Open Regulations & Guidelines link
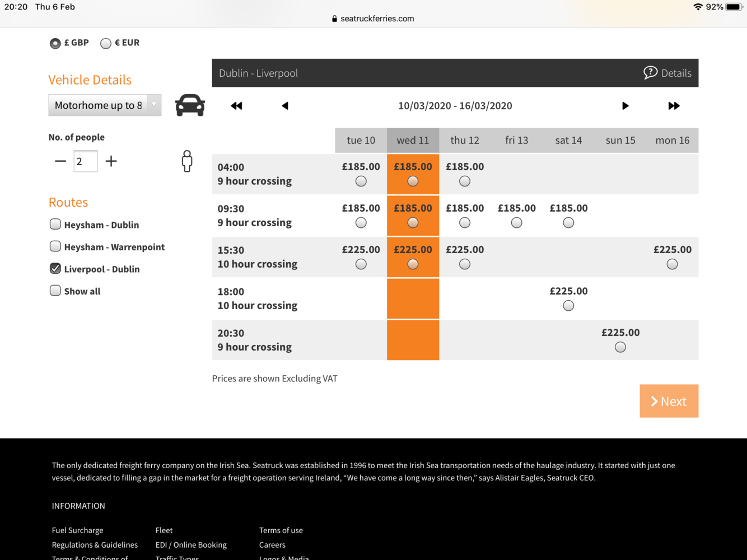Image resolution: width=747 pixels, height=560 pixels. (x=95, y=545)
